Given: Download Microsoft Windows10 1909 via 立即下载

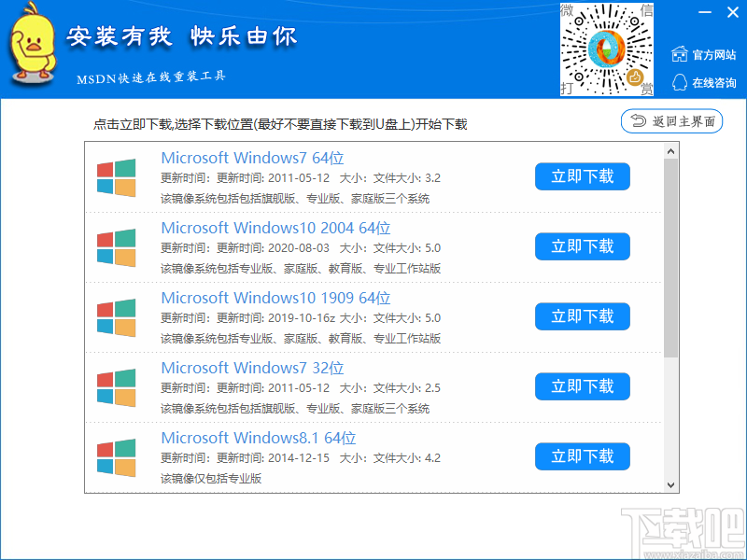Looking at the screenshot, I should tap(582, 316).
